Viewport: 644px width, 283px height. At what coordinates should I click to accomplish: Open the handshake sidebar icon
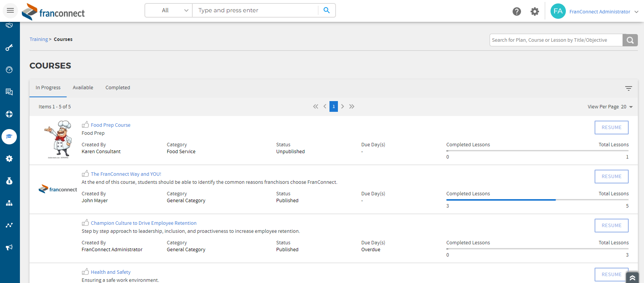pos(9,25)
